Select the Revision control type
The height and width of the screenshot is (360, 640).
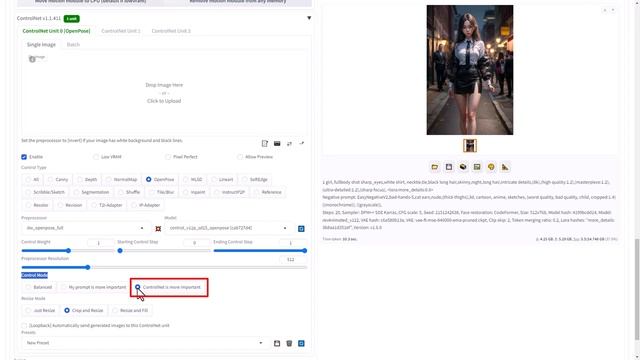coord(70,205)
